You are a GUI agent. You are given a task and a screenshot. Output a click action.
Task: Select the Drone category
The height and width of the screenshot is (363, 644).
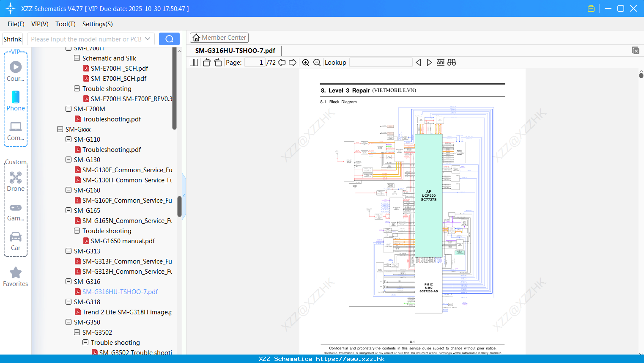click(x=16, y=181)
